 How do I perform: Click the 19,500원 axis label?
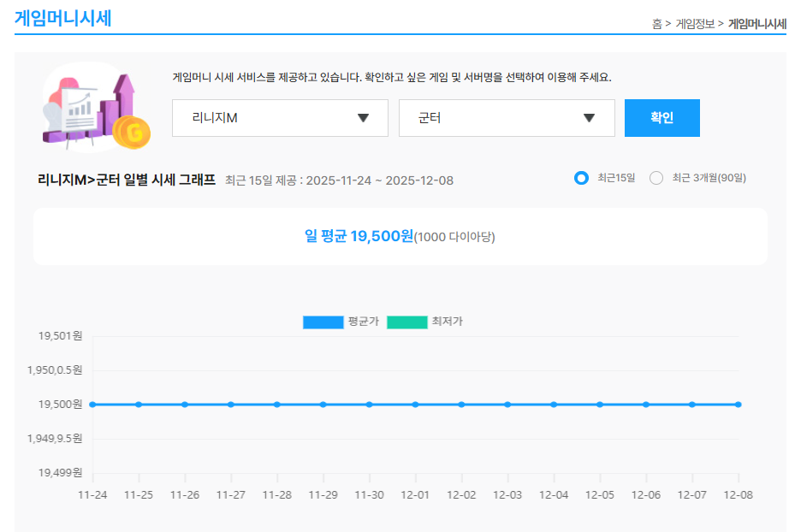click(x=60, y=405)
